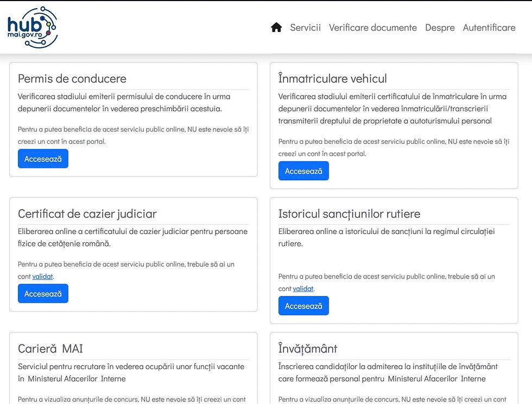Open Verificare documente in the navigation

pyautogui.click(x=373, y=28)
